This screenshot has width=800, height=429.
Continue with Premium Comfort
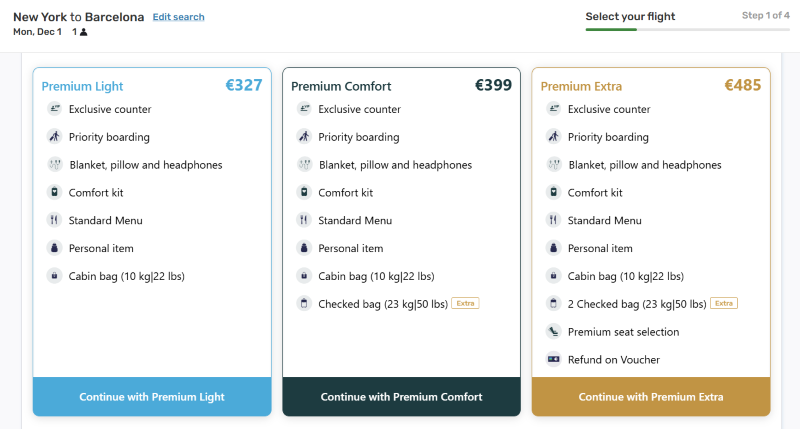(401, 397)
